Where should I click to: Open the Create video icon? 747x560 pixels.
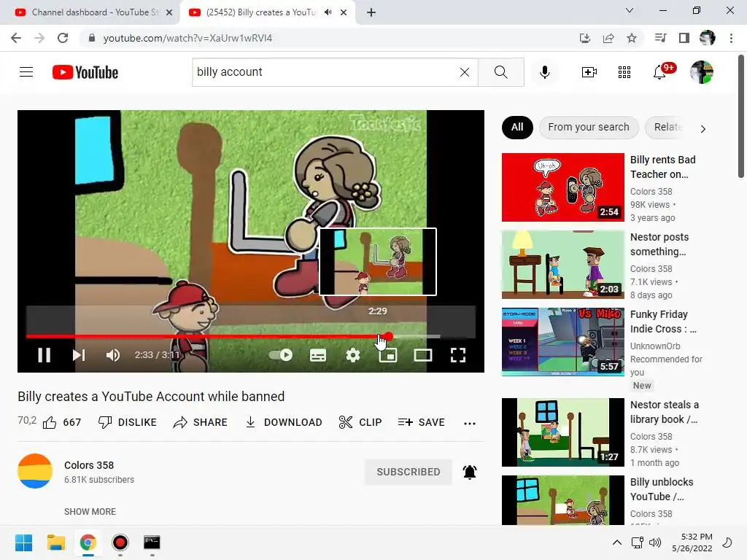[x=589, y=72]
